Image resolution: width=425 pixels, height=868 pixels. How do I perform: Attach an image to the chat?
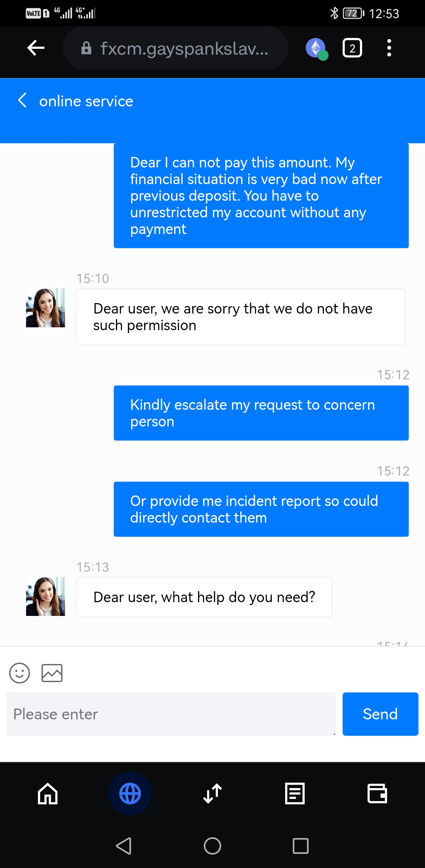[52, 673]
